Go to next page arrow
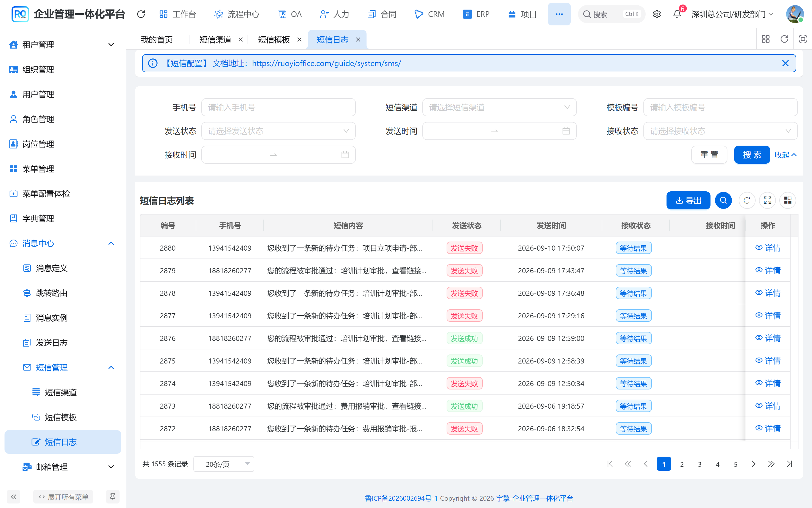Viewport: 812px width, 508px height. (753, 464)
